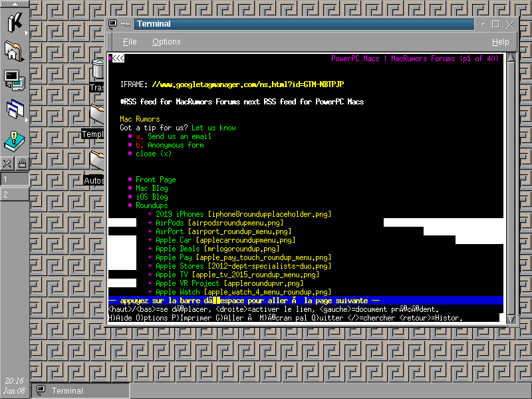Screen dimensions: 532x399
Task: Click the 'Mac Blog' link
Action: pyautogui.click(x=152, y=188)
